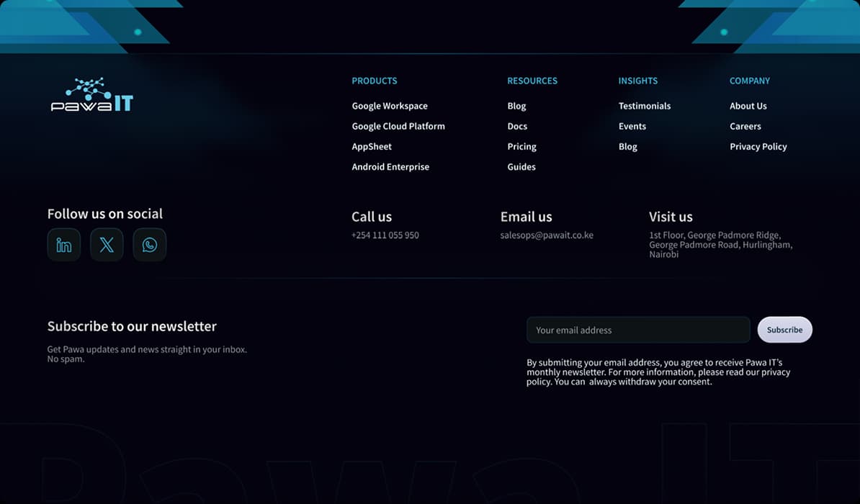
Task: Open the Pricing page
Action: (521, 146)
